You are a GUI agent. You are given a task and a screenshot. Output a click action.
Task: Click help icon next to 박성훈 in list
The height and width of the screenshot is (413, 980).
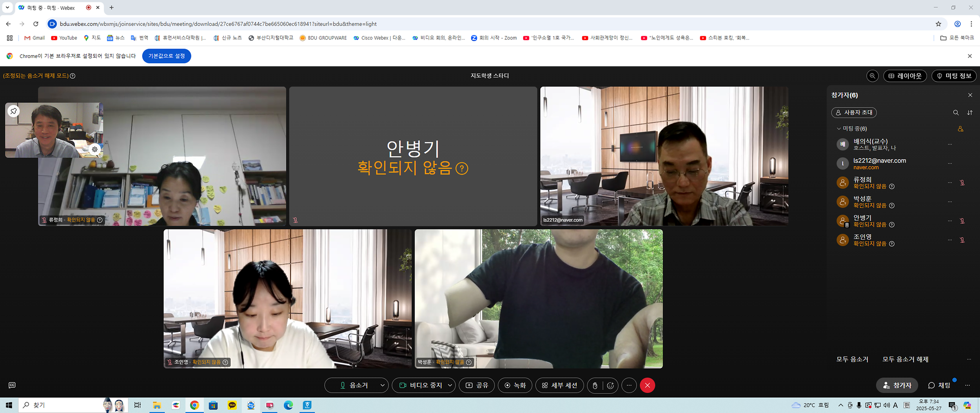click(x=892, y=206)
